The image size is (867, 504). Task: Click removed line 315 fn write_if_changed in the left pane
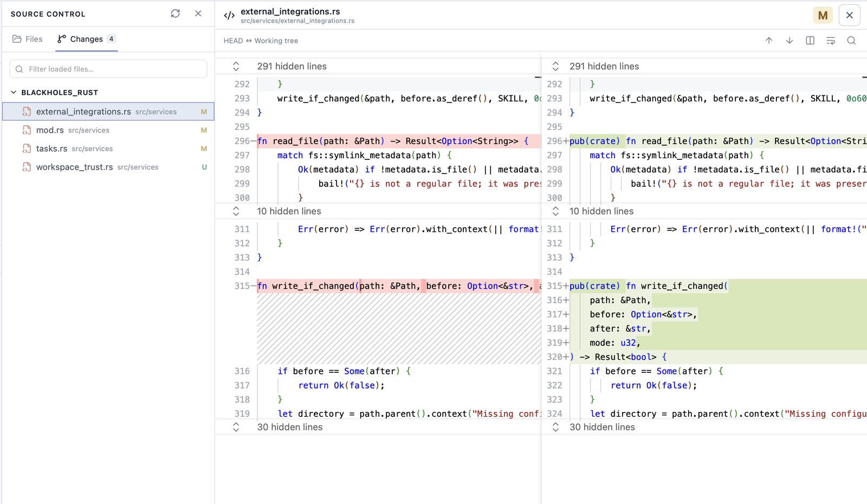click(399, 286)
